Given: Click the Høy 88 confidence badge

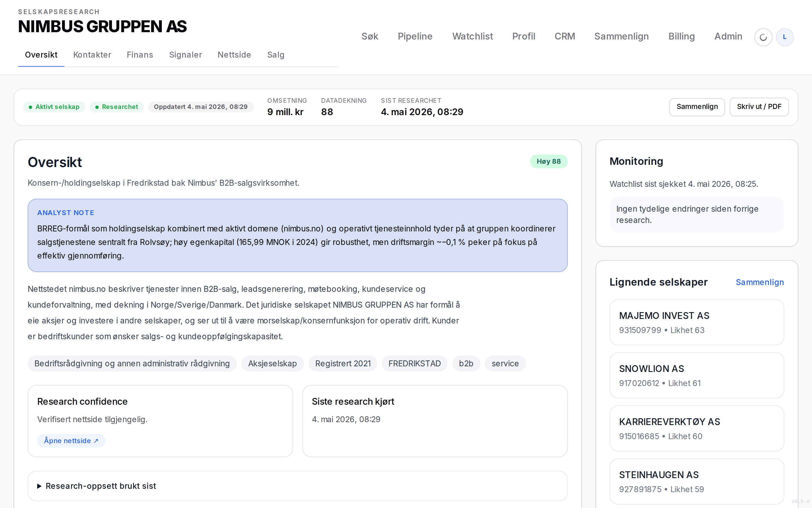Looking at the screenshot, I should tap(549, 161).
